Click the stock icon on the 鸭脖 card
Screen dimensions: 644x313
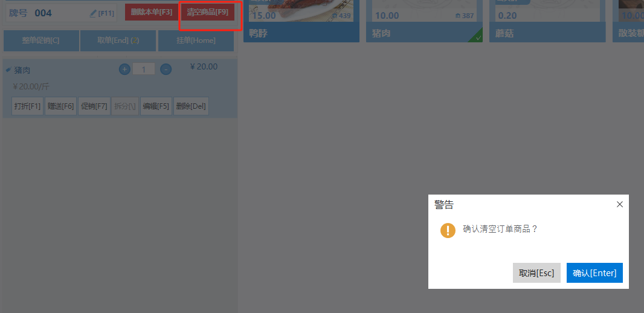[334, 16]
